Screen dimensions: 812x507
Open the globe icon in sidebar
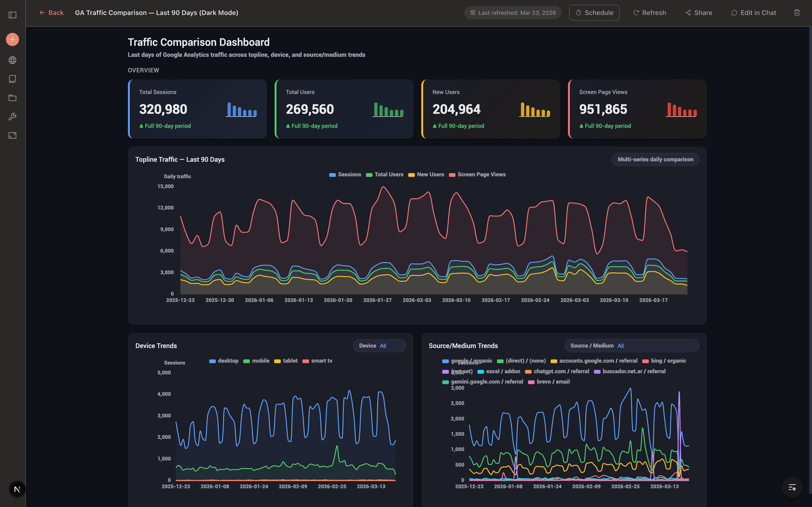coord(12,60)
